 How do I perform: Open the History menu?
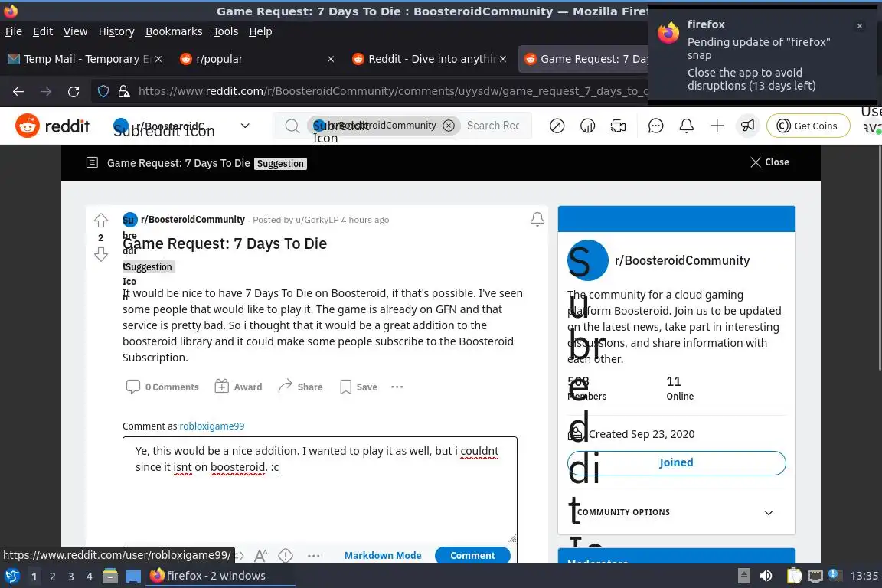[116, 31]
